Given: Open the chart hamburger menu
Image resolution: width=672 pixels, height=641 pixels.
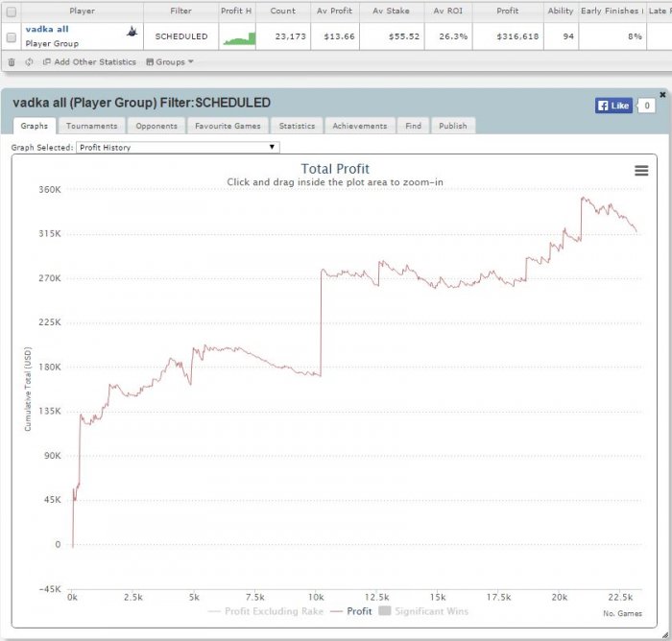Looking at the screenshot, I should 641,171.
